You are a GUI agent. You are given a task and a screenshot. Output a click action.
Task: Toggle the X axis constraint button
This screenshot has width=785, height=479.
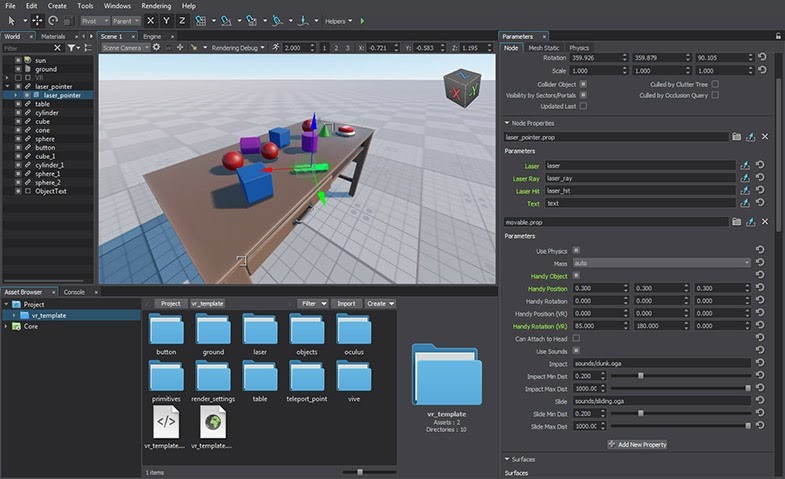[x=151, y=20]
